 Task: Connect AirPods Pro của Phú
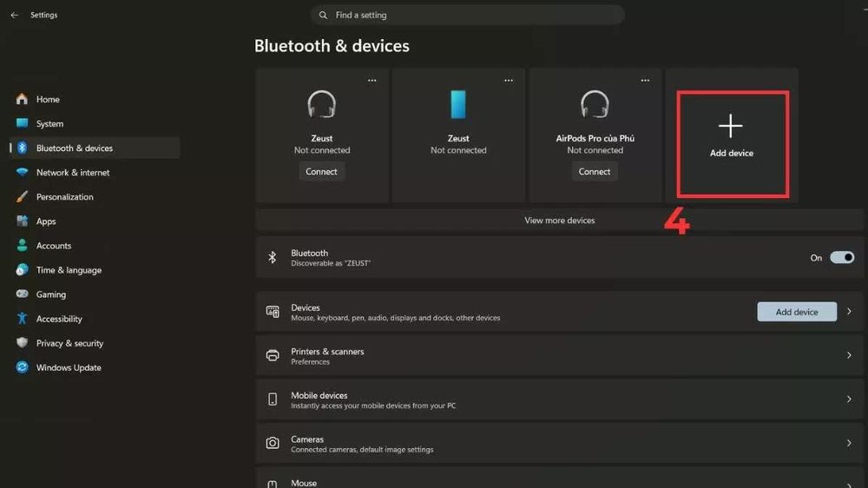click(595, 172)
